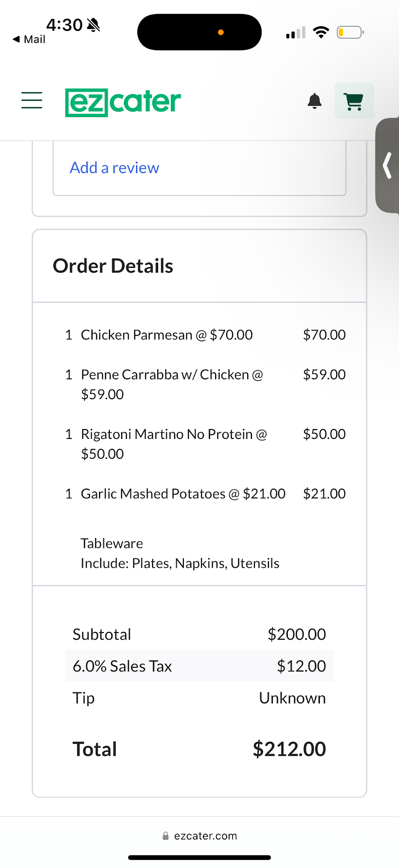Tap the home indicator bar
The image size is (399, 868).
[199, 857]
